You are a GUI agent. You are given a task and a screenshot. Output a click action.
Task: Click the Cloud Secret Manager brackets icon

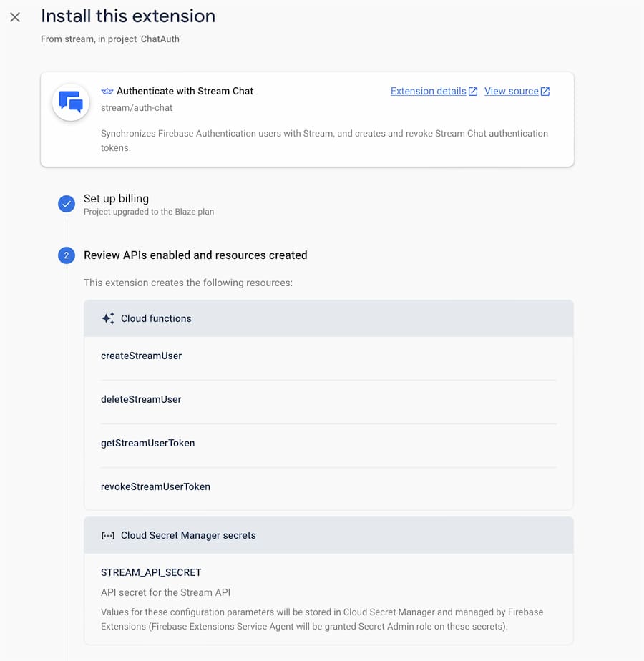point(107,536)
